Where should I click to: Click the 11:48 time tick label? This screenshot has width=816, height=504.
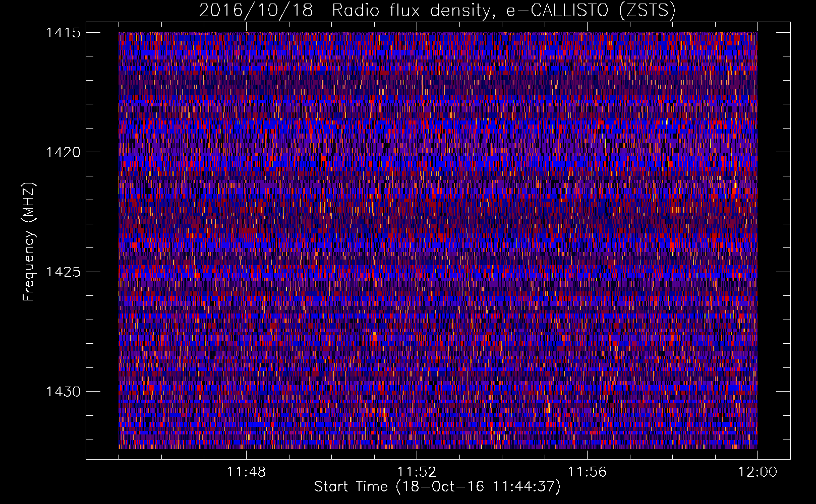pyautogui.click(x=246, y=472)
